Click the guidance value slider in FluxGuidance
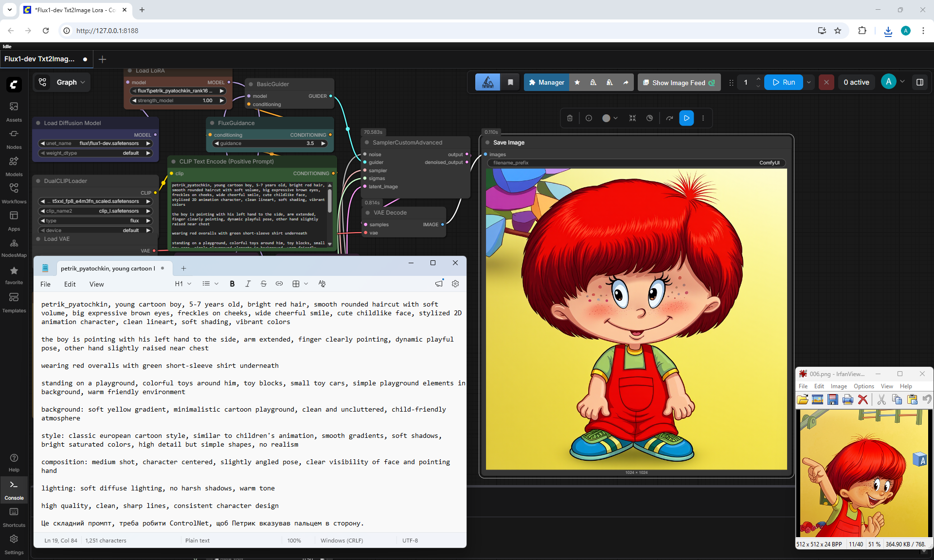The image size is (934, 560). pos(270,144)
